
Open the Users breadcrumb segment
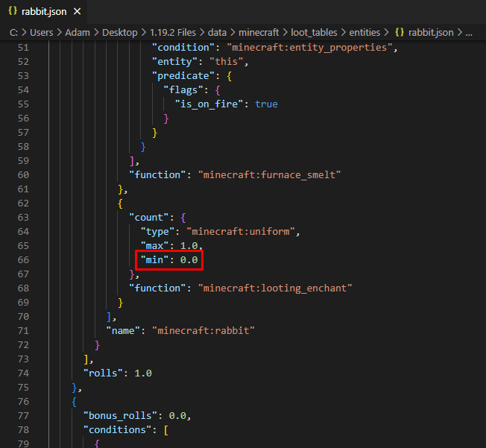42,32
